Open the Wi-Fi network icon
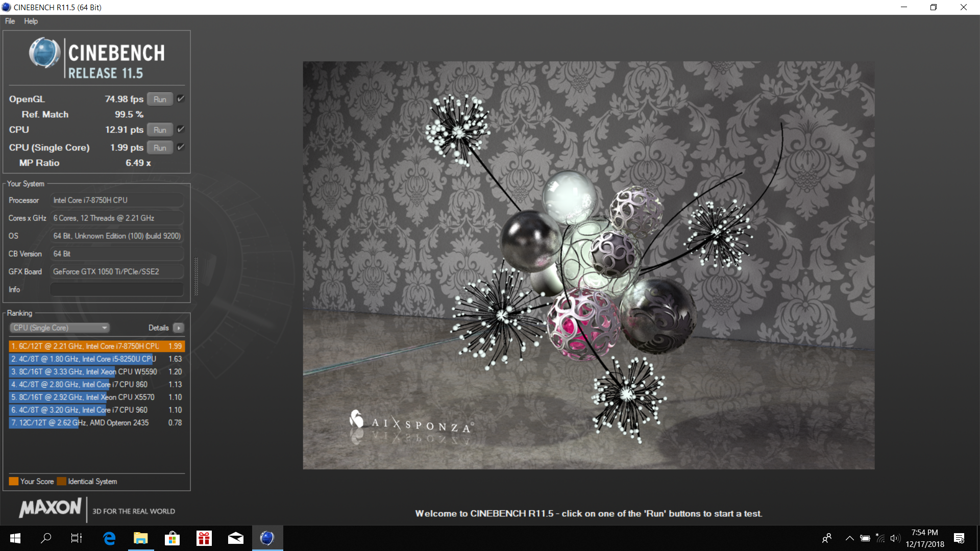This screenshot has height=551, width=980. point(880,538)
